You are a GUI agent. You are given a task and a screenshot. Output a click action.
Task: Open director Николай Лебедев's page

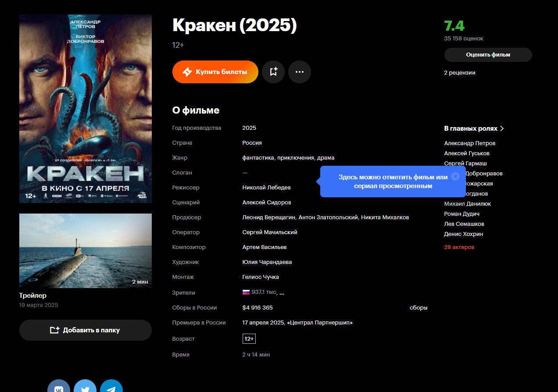[x=267, y=188]
